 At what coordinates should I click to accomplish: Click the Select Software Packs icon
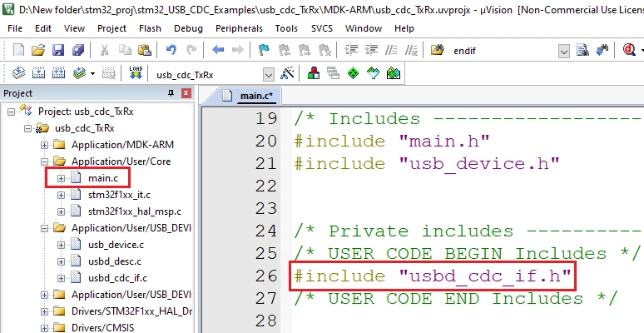click(x=374, y=74)
